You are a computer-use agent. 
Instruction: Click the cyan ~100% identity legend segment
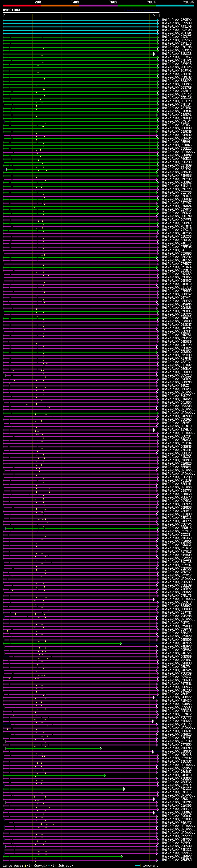pyautogui.click(x=175, y=6)
